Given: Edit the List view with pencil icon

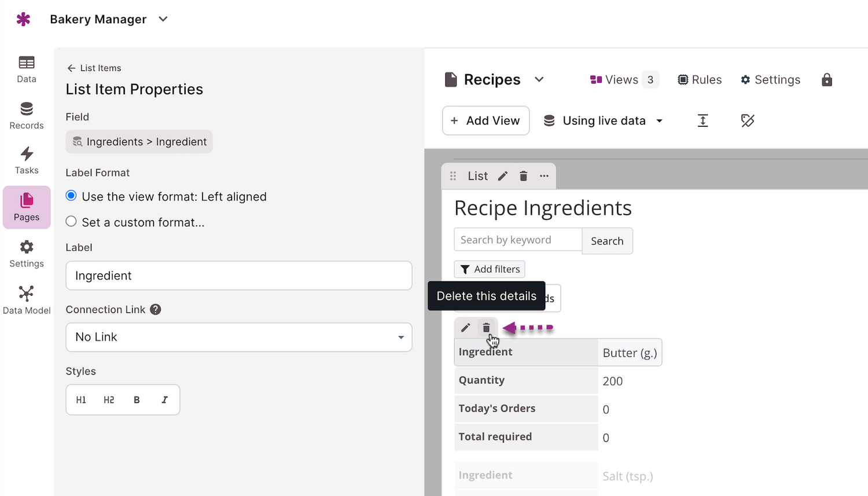Looking at the screenshot, I should [x=503, y=176].
